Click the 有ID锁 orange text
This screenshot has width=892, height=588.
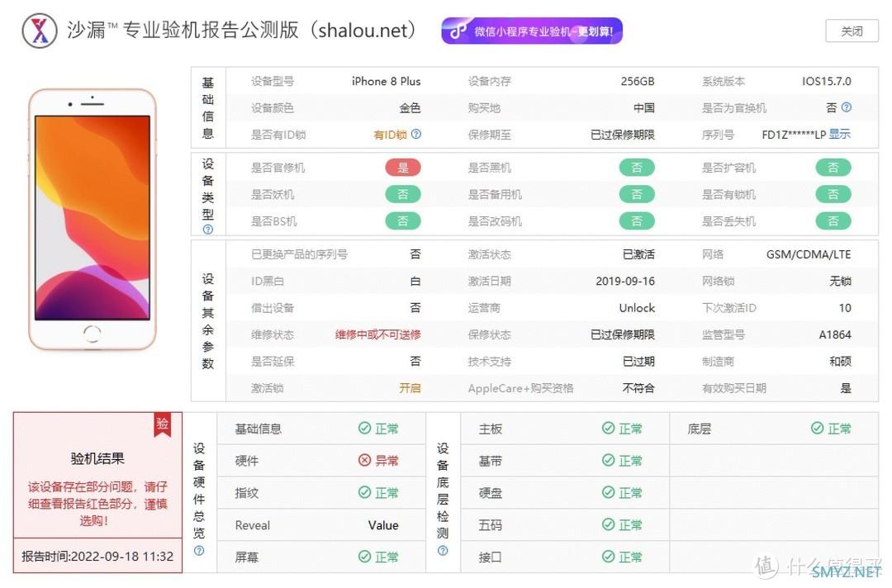coord(390,135)
